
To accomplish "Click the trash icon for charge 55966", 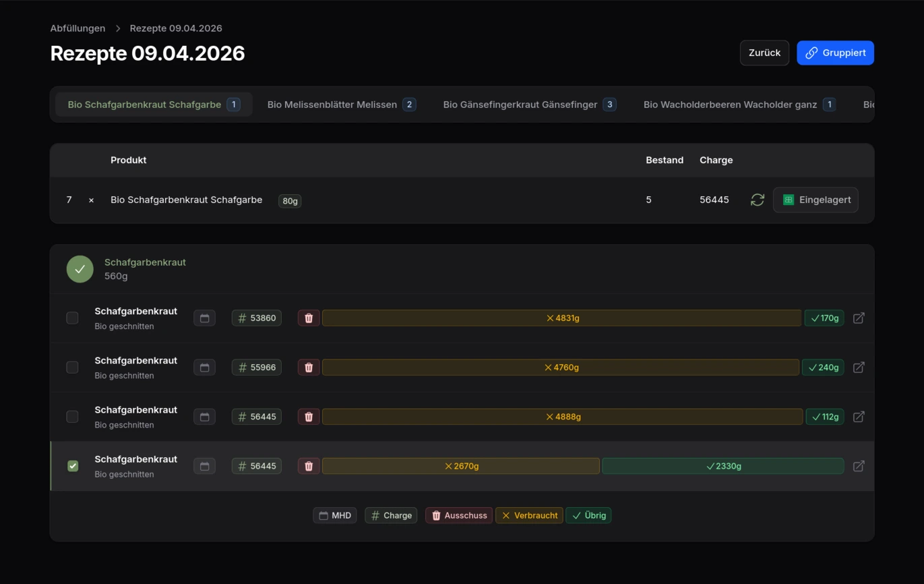I will pyautogui.click(x=309, y=368).
